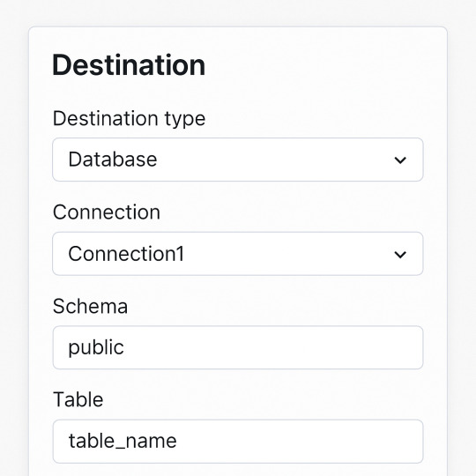Place cursor on "table_name" text
Screen dimensions: 476x476
(x=123, y=441)
